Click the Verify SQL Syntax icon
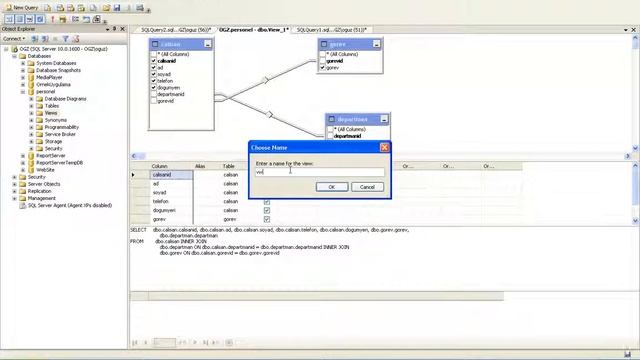Image resolution: width=640 pixels, height=360 pixels. pyautogui.click(x=62, y=19)
